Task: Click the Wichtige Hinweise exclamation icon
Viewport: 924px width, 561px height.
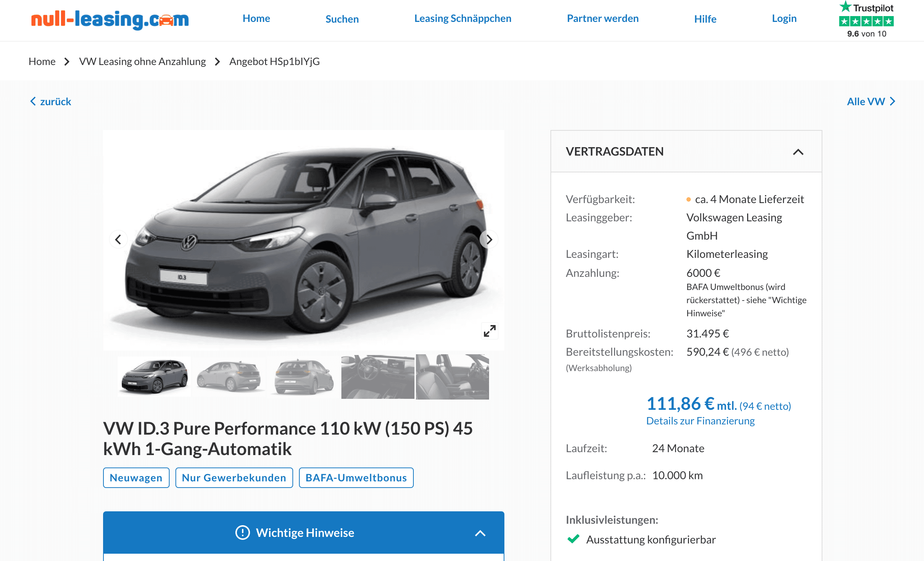Action: point(242,533)
